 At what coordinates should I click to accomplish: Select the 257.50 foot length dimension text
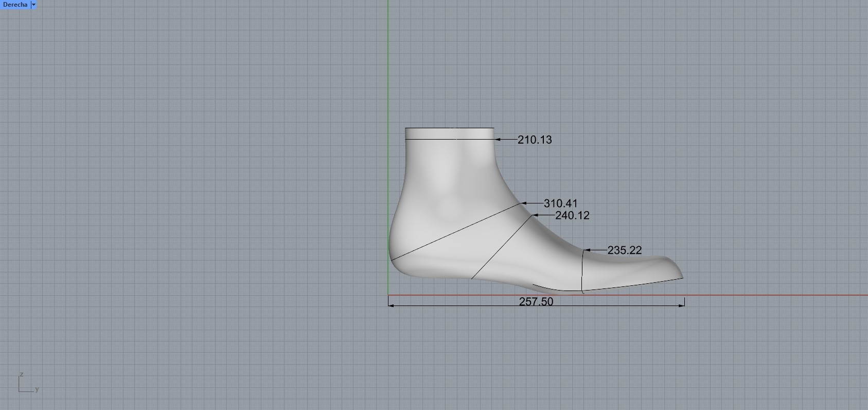click(536, 301)
